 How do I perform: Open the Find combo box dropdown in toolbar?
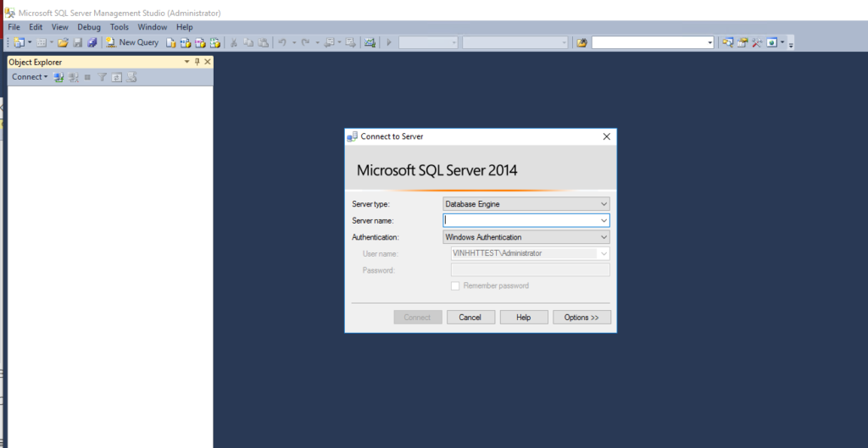click(709, 42)
